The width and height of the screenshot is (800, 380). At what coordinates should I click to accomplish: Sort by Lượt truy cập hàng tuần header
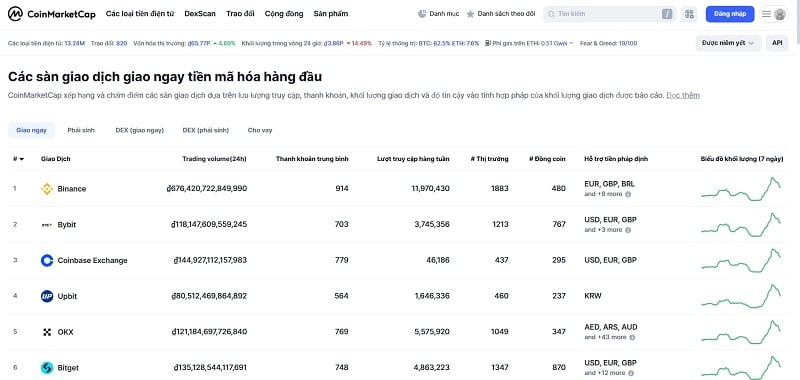[x=413, y=159]
